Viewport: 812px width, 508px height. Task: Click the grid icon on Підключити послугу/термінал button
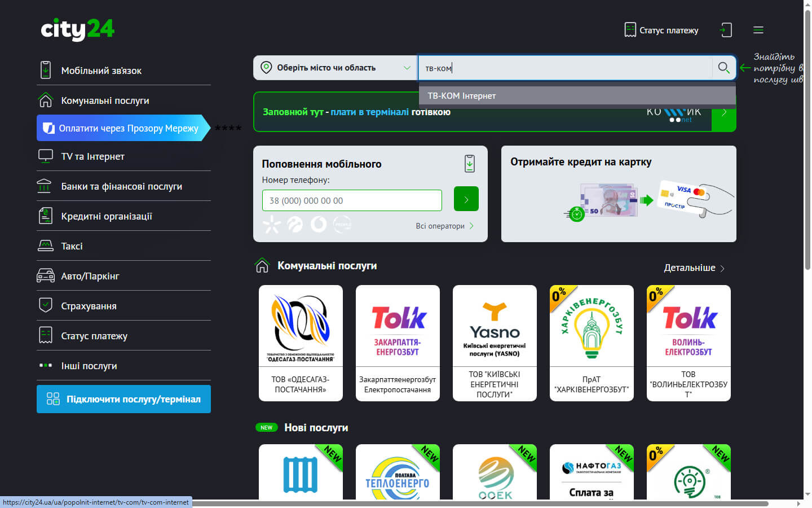(53, 399)
